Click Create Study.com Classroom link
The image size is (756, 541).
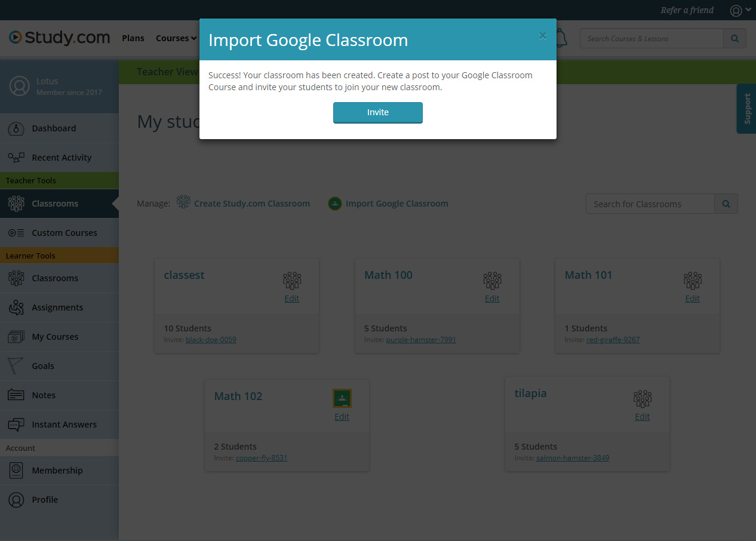tap(252, 204)
